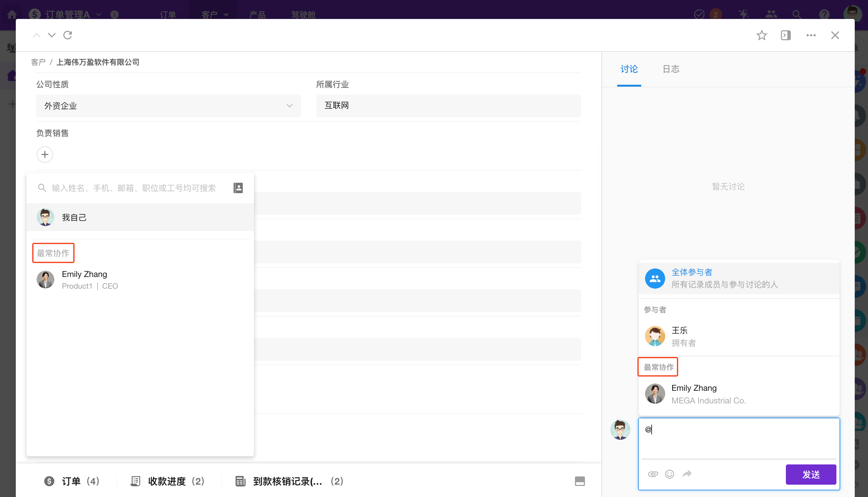Click the 发送 button
This screenshot has height=497, width=868.
click(811, 475)
